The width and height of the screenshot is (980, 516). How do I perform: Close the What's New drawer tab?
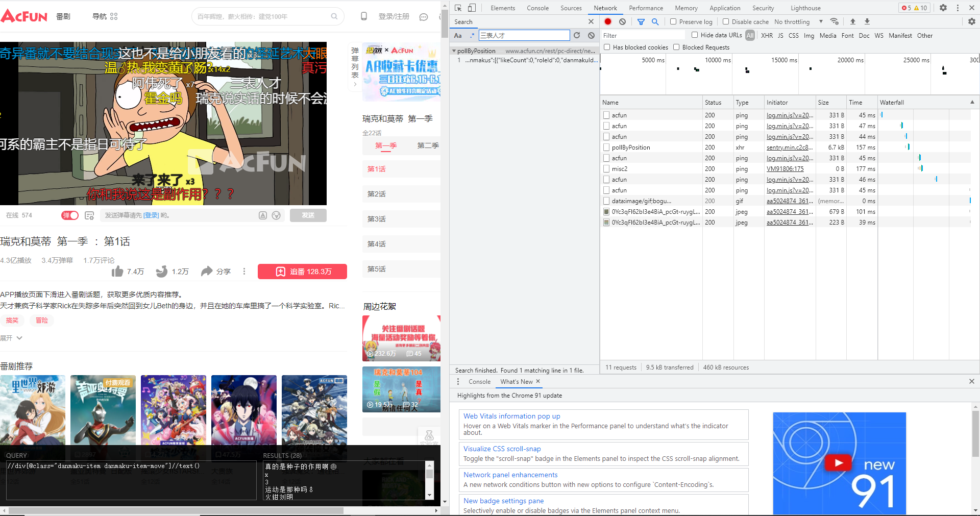point(538,381)
